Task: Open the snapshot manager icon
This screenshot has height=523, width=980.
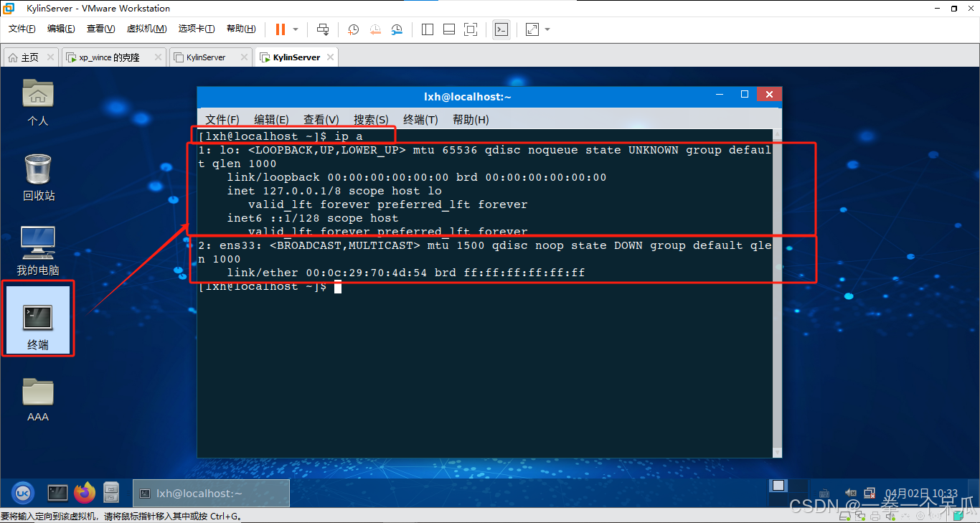Action: (x=397, y=29)
